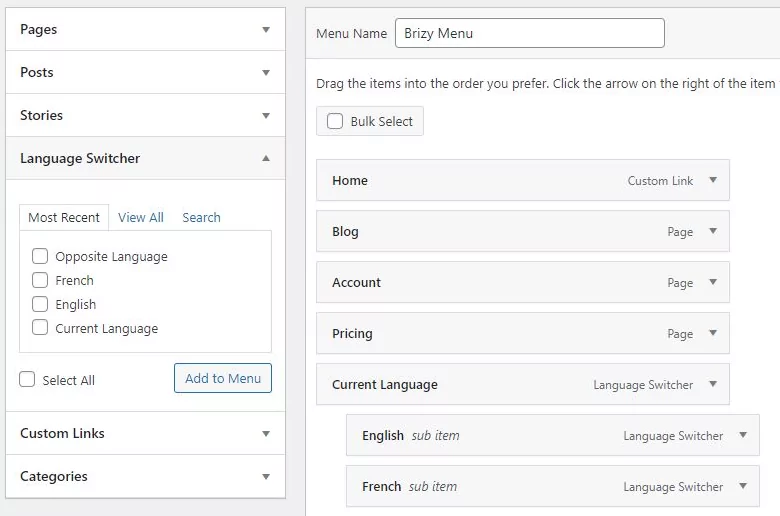Viewport: 780px width, 516px height.
Task: Select the French sub item title
Action: tap(381, 487)
